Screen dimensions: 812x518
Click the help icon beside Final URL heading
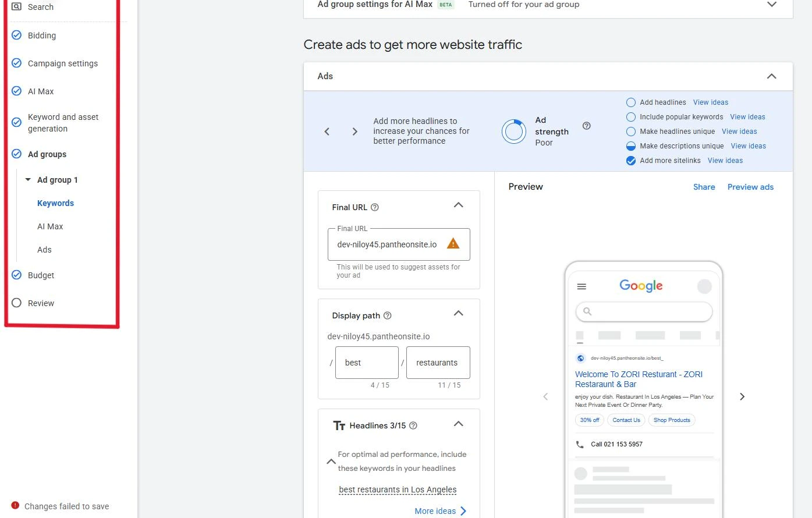point(375,207)
